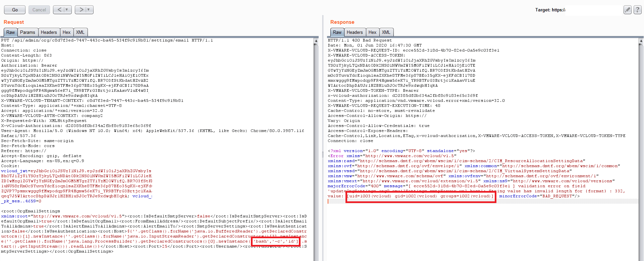Click the minorErrorCode="BAD_REQUEST" text
The image size is (644, 261).
[x=540, y=196]
